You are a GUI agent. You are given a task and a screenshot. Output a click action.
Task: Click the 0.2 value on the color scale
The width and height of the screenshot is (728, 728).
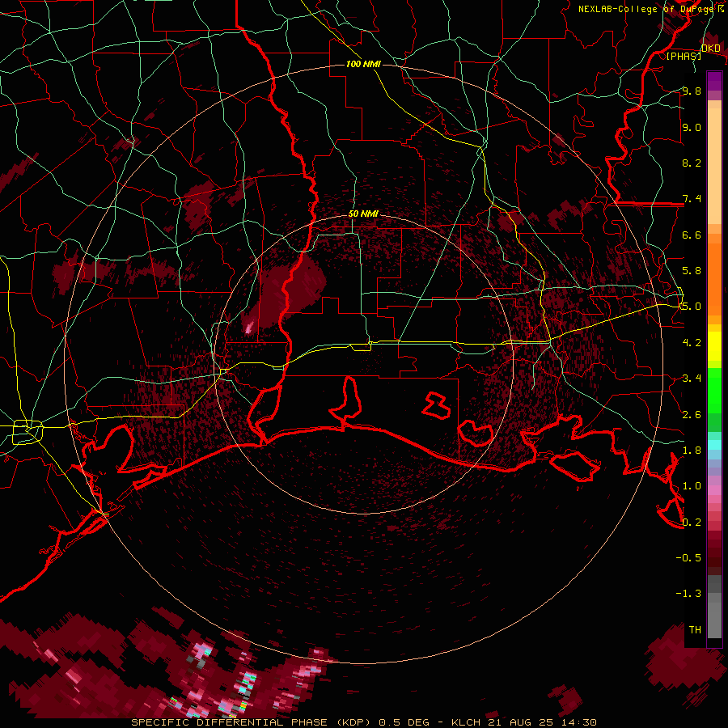pos(692,523)
